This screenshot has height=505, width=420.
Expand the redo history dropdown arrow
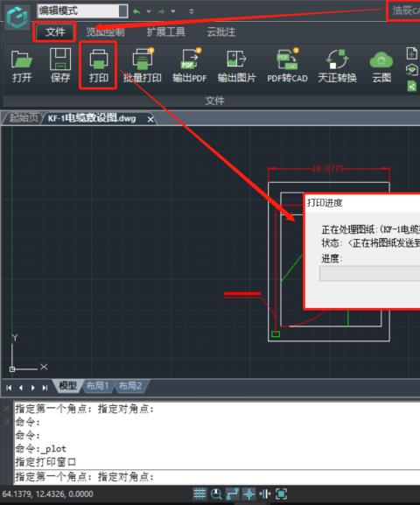click(x=173, y=11)
